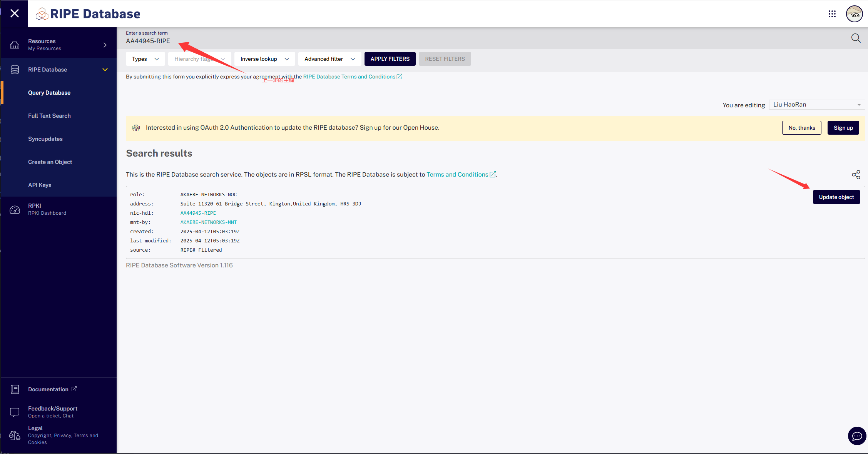Click the user avatar icon

(x=854, y=14)
